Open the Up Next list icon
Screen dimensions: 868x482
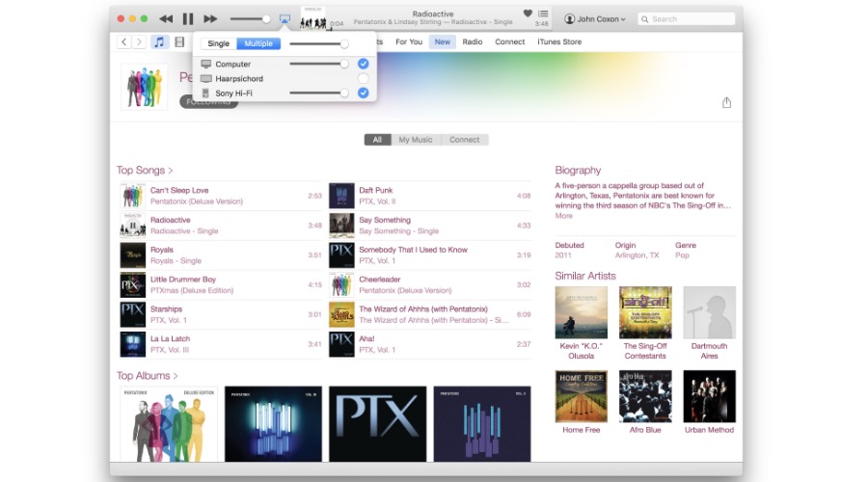pyautogui.click(x=543, y=13)
